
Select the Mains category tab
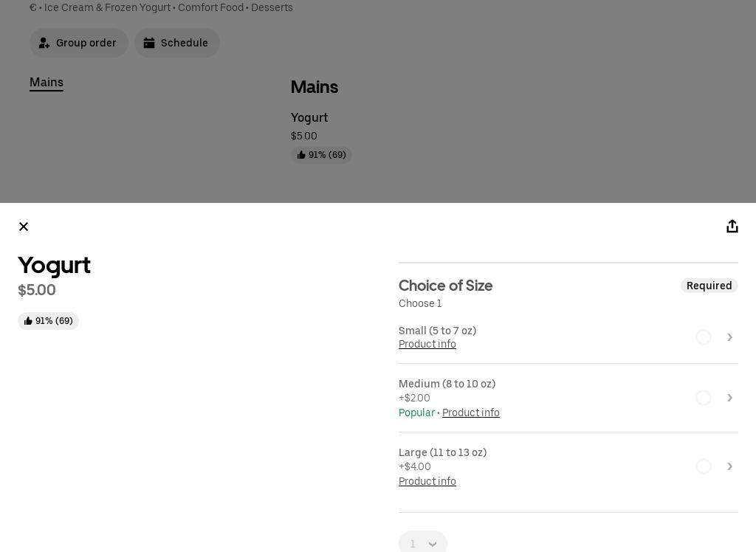[x=47, y=83]
